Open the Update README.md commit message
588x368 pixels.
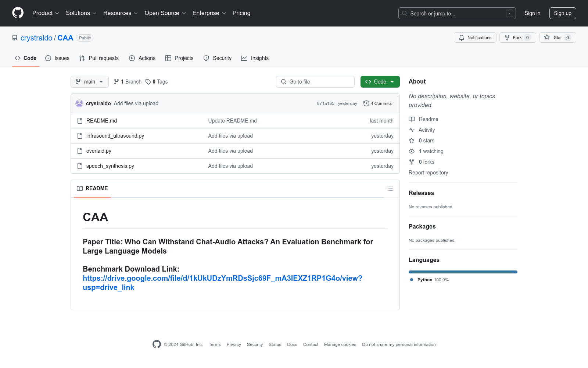233,121
